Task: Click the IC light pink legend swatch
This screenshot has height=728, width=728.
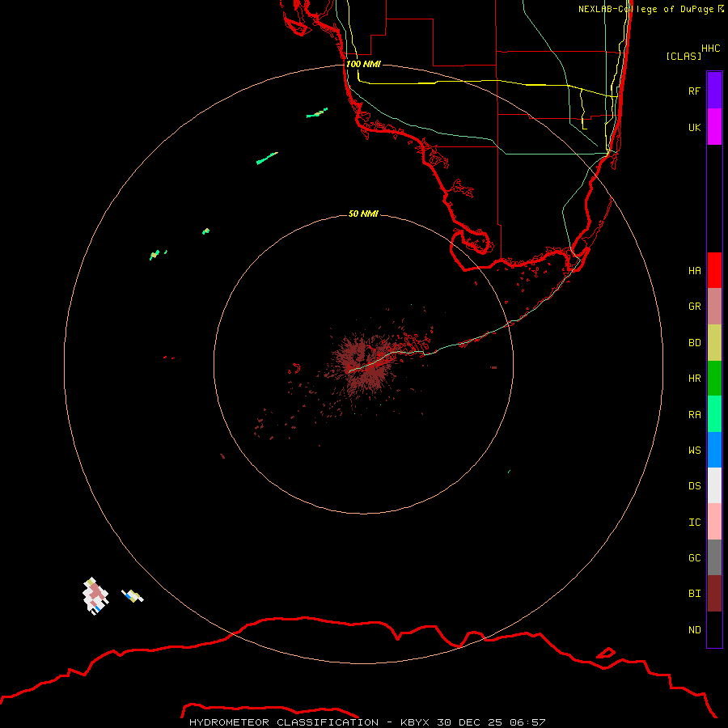Action: pos(714,522)
